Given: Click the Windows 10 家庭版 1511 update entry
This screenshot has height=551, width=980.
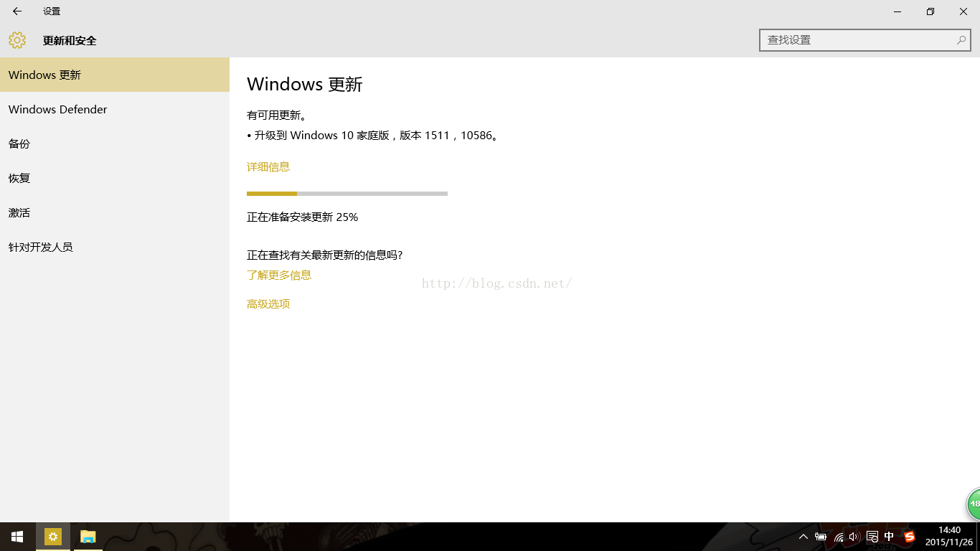Looking at the screenshot, I should (x=372, y=135).
